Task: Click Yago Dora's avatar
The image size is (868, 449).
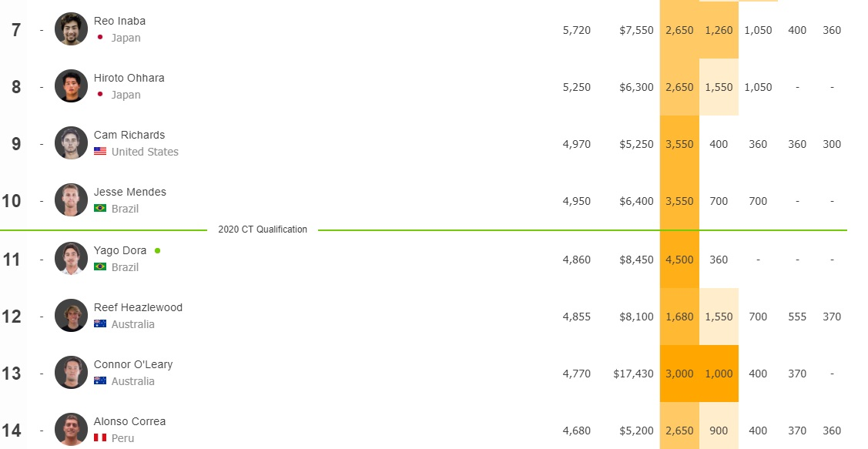Action: coord(71,259)
